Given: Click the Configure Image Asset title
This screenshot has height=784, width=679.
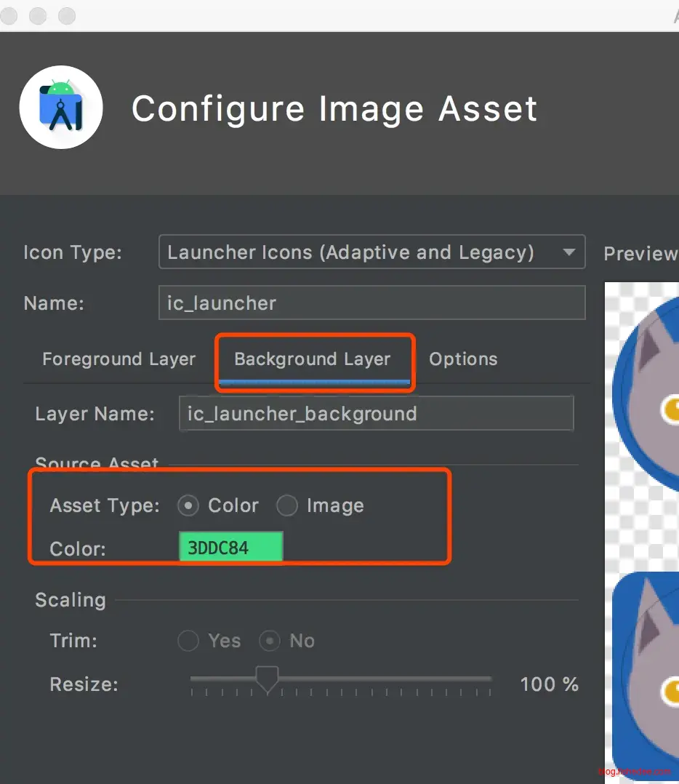Looking at the screenshot, I should [334, 109].
